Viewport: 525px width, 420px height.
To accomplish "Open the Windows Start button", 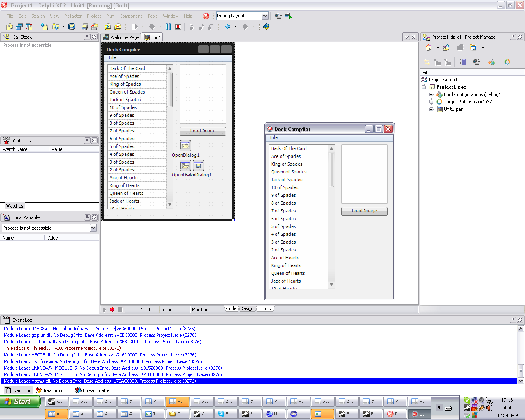I will (21, 402).
